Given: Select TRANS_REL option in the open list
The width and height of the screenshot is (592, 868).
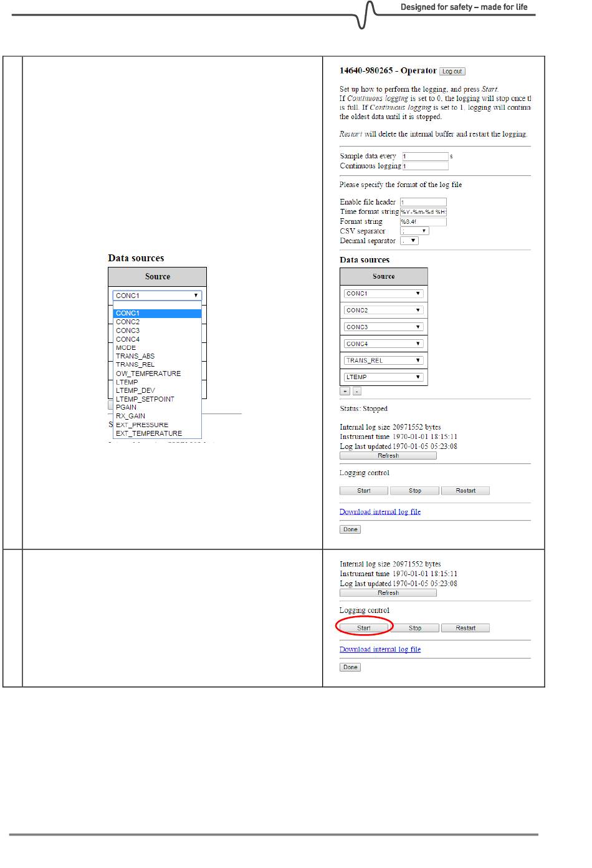Looking at the screenshot, I should [x=157, y=365].
